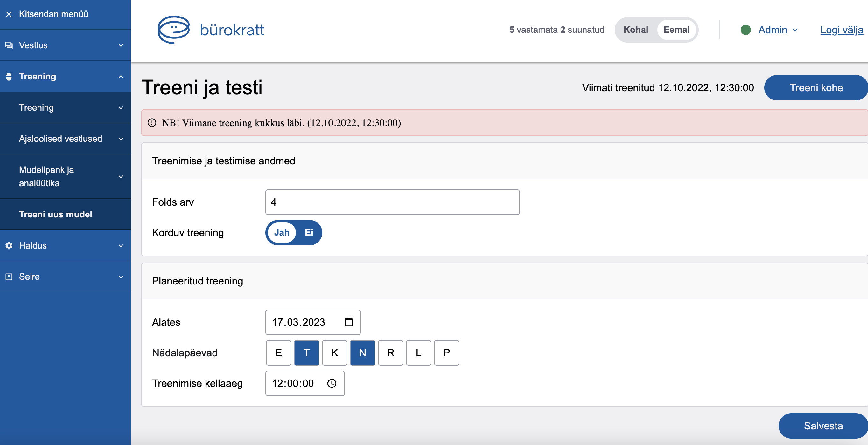Click the close X icon beside Kitsendan menüü
Screen dimensions: 868x445
9,14
